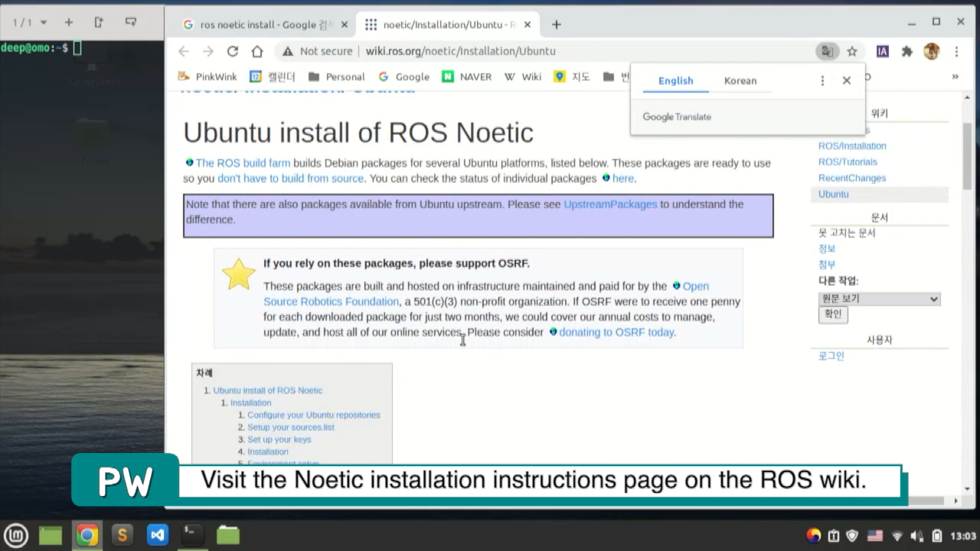Open the translate page icon in address bar

click(827, 51)
